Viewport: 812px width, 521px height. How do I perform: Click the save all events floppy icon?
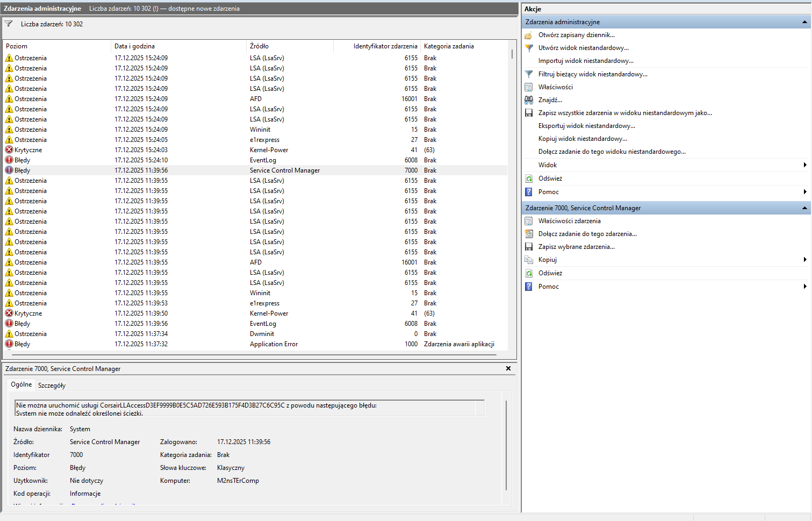(529, 113)
